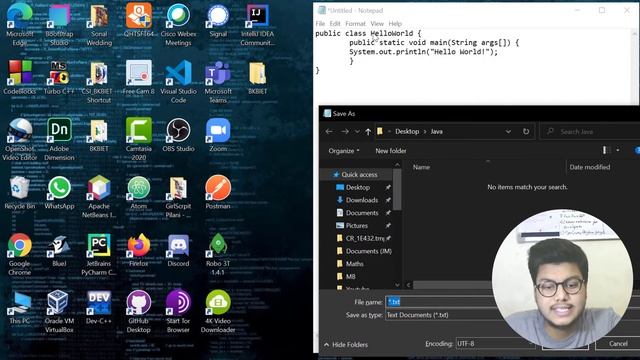The image size is (640, 360).
Task: Open Start Tor Browser icon
Action: pos(178,312)
